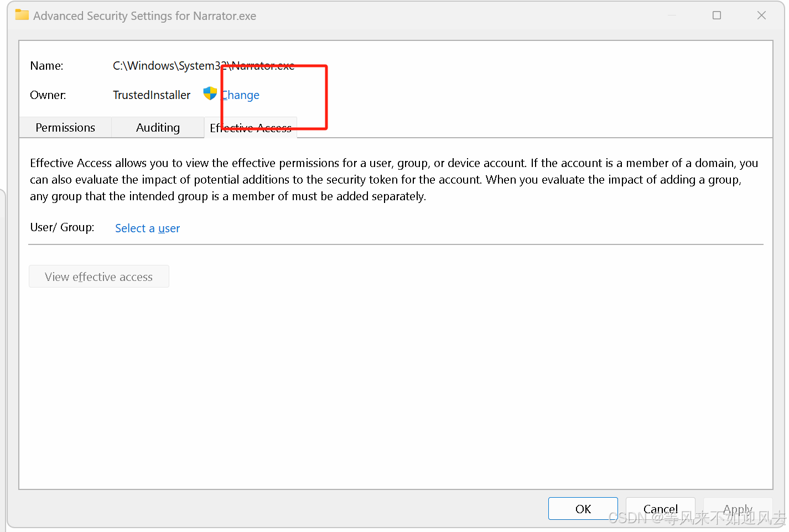Open the Auditing tab
Image resolution: width=789 pixels, height=532 pixels.
158,128
